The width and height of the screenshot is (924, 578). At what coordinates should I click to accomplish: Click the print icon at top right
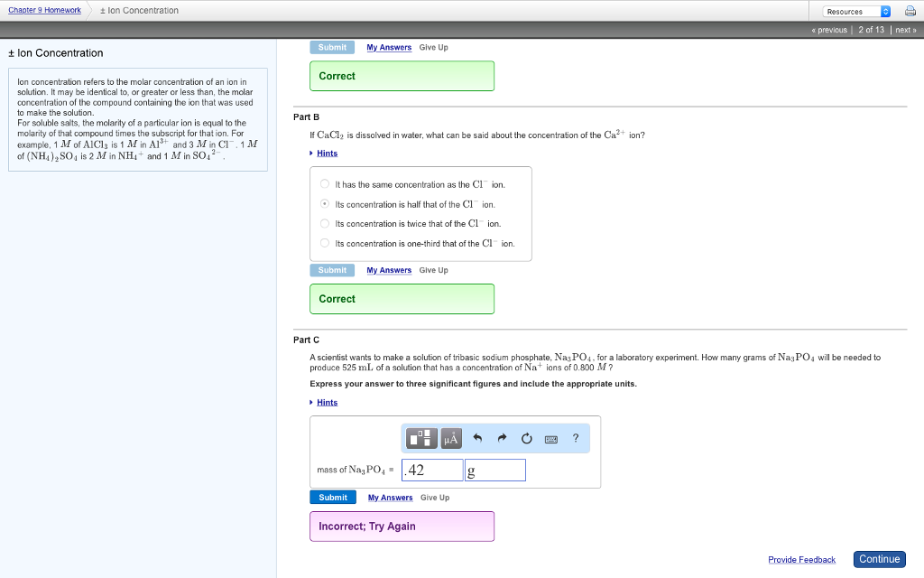[910, 10]
